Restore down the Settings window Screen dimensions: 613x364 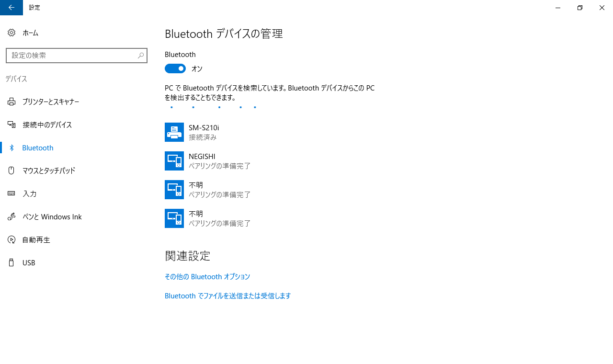[580, 8]
